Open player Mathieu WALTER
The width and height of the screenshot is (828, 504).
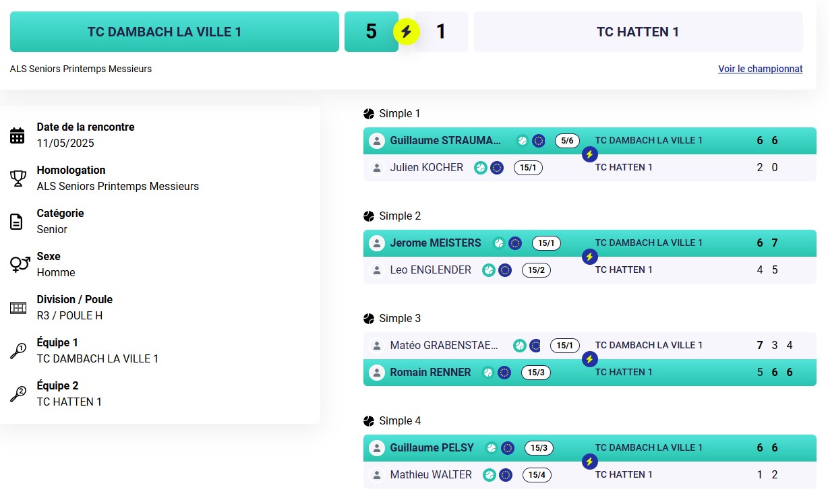pyautogui.click(x=431, y=475)
